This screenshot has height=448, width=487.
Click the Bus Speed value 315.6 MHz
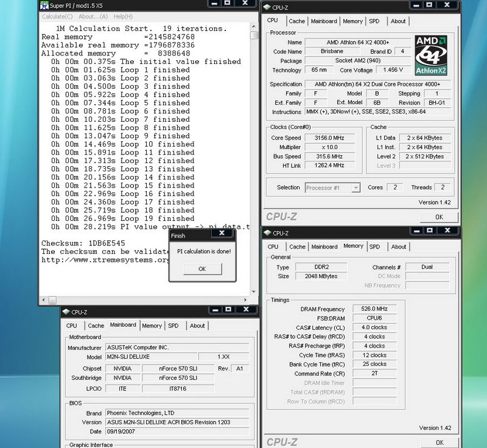(x=329, y=156)
